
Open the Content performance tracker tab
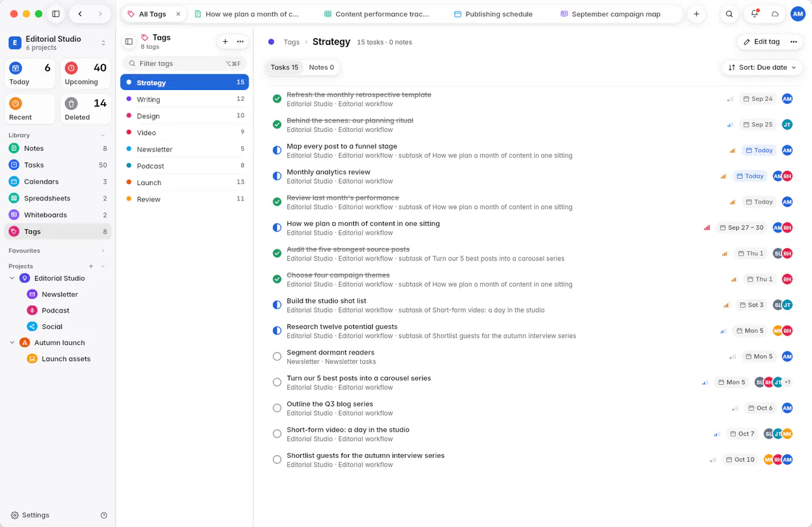coord(377,14)
